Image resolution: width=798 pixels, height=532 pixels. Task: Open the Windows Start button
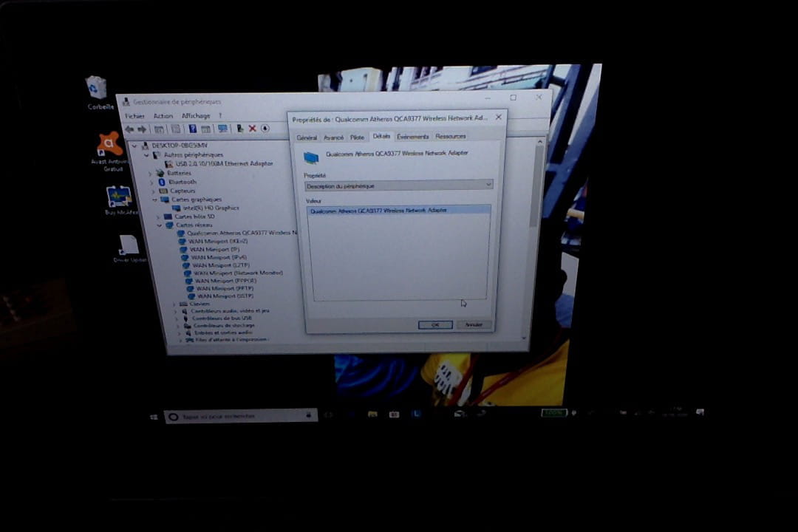(154, 417)
